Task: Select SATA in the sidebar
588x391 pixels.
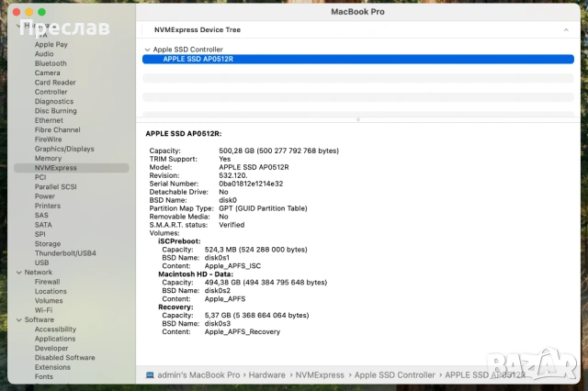Action: click(43, 225)
